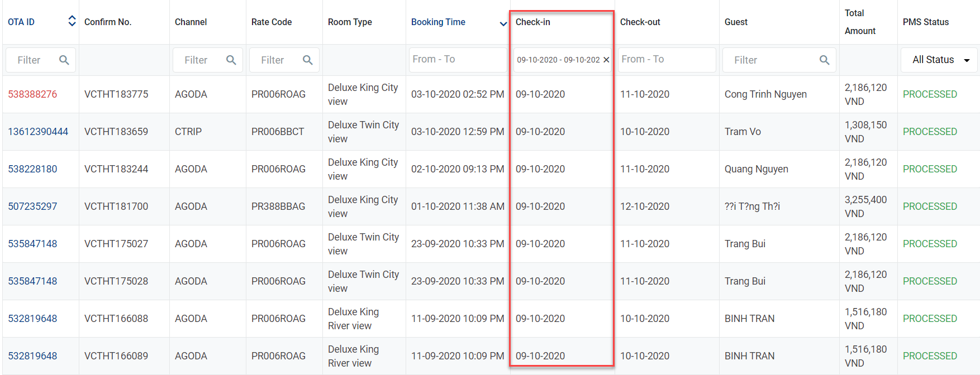This screenshot has width=980, height=375.
Task: Click the Booking Time column header
Action: click(x=438, y=22)
